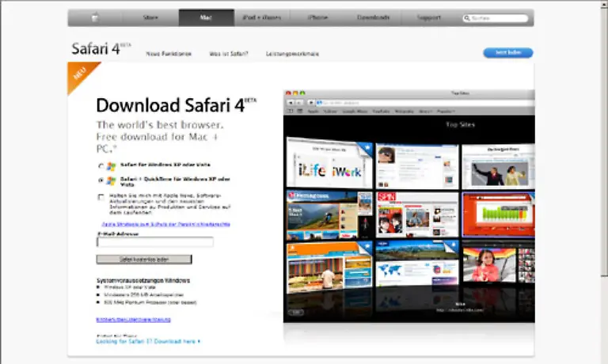Open the iPhone section
This screenshot has width=608, height=364.
(x=317, y=17)
